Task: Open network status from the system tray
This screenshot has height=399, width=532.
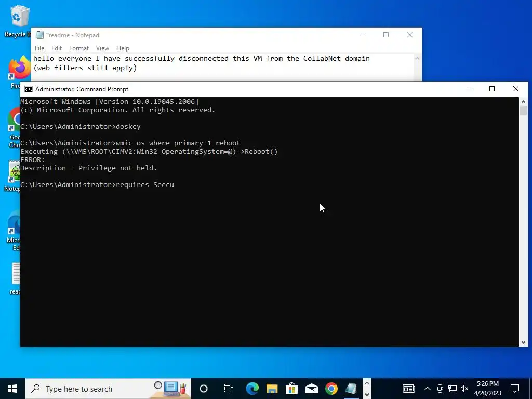Action: [x=453, y=389]
